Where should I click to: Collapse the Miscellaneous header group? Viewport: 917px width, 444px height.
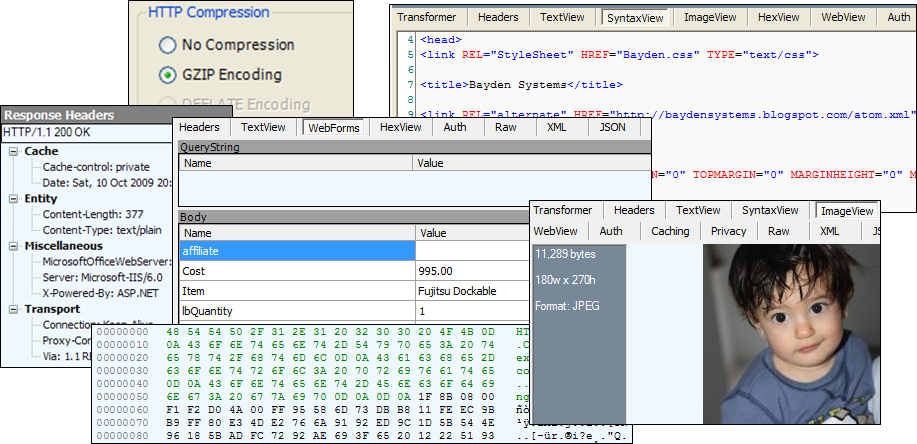coord(14,246)
